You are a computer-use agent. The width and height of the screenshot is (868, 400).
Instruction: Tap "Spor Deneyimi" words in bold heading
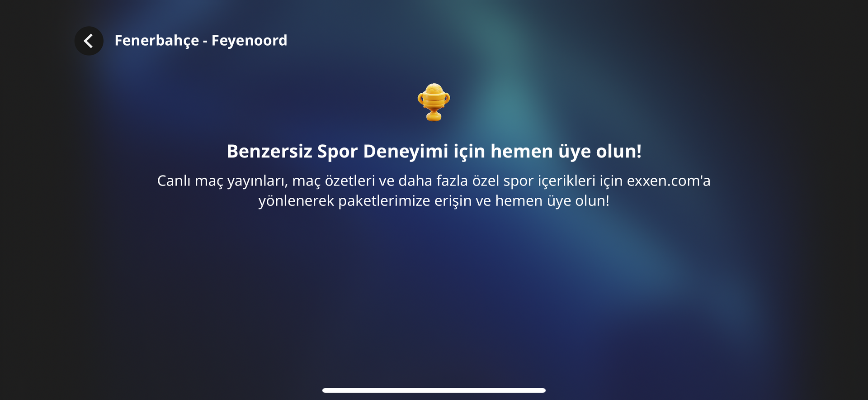click(382, 152)
